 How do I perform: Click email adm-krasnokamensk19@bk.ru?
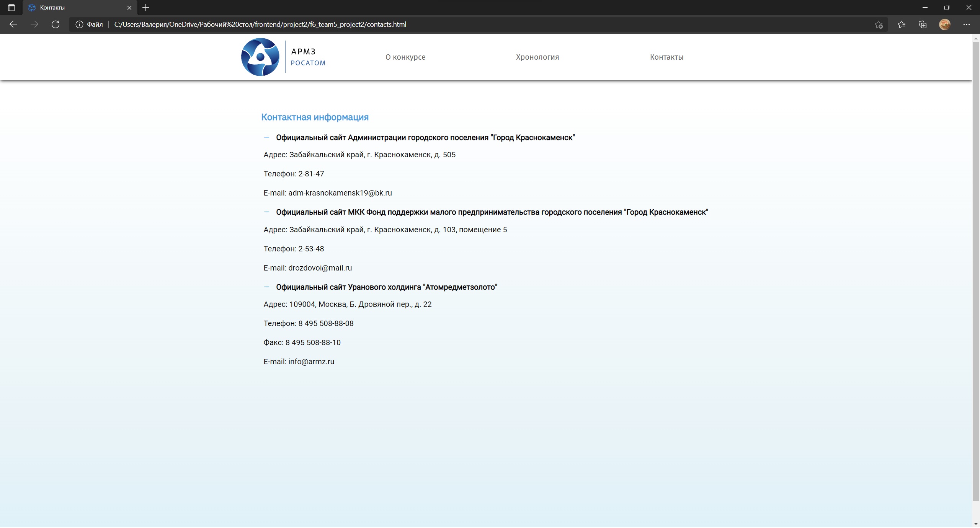coord(340,193)
